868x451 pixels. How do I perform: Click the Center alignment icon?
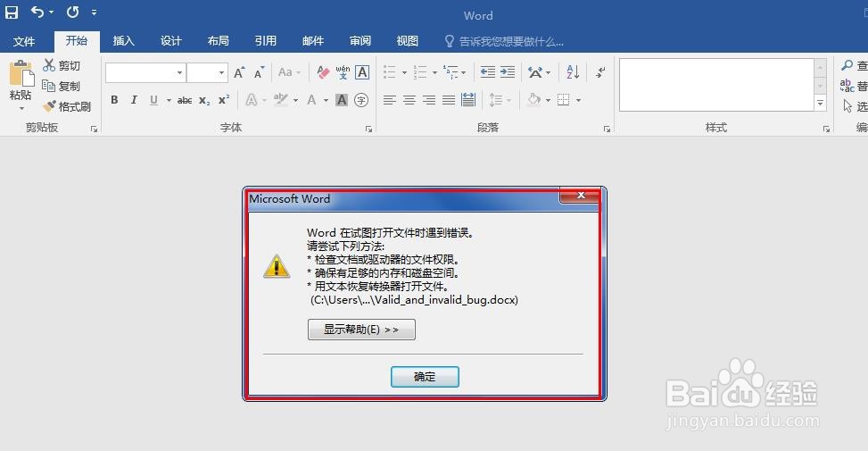point(409,100)
